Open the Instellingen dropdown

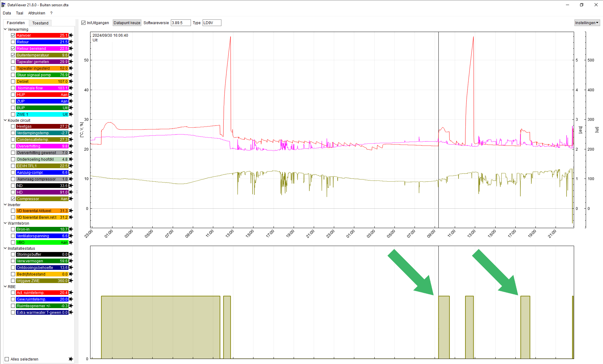click(x=587, y=23)
